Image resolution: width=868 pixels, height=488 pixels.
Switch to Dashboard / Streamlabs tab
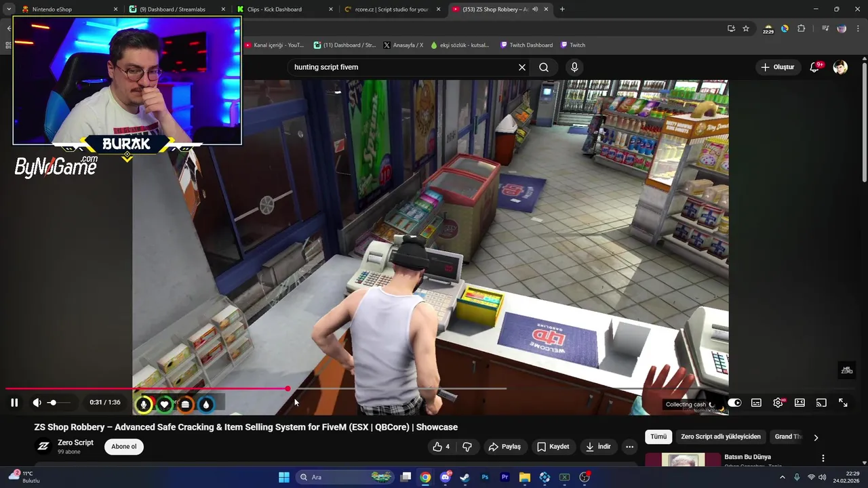point(176,9)
